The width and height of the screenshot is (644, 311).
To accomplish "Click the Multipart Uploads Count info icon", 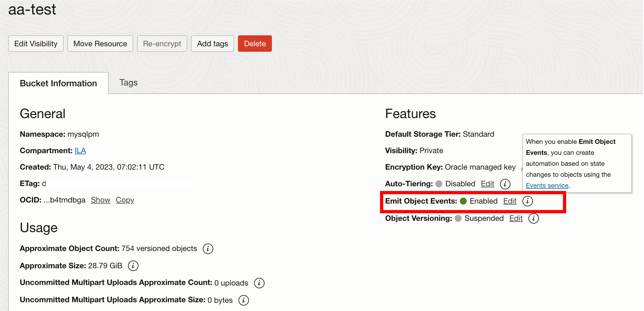I will coord(259,283).
